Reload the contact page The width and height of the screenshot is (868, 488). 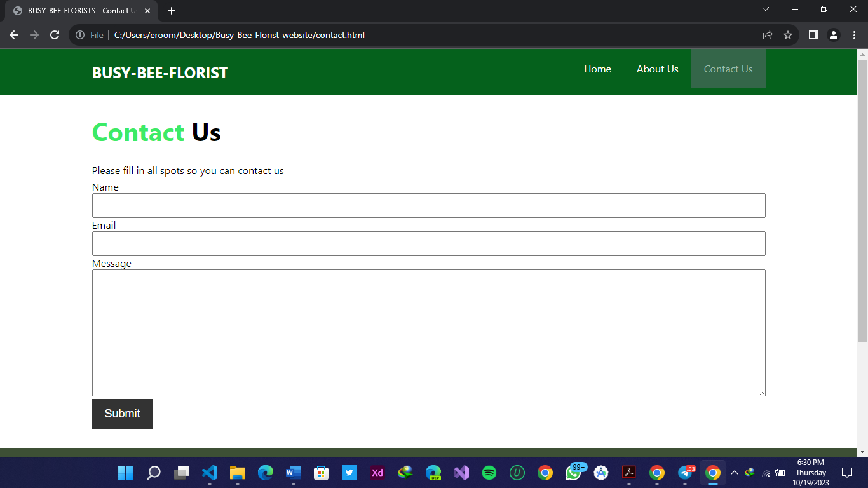pos(54,35)
